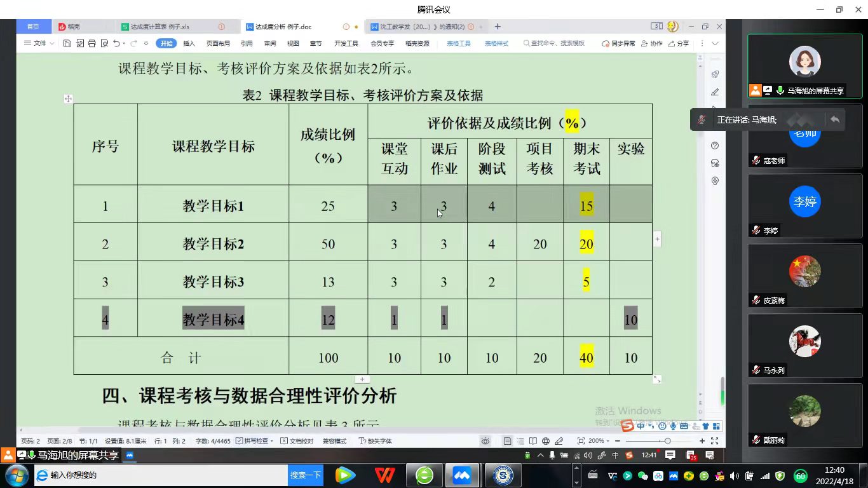Open the 表格工具 ribbon tab

459,43
